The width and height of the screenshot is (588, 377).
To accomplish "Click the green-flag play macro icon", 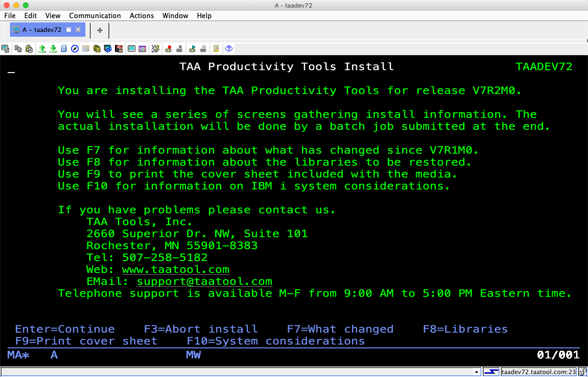I will click(x=193, y=49).
